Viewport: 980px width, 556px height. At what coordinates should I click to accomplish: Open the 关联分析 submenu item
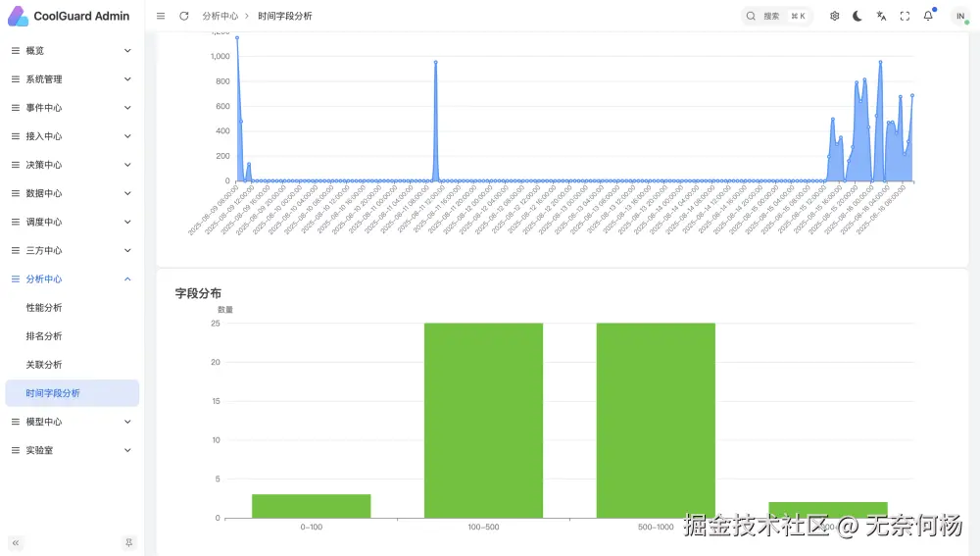72,365
